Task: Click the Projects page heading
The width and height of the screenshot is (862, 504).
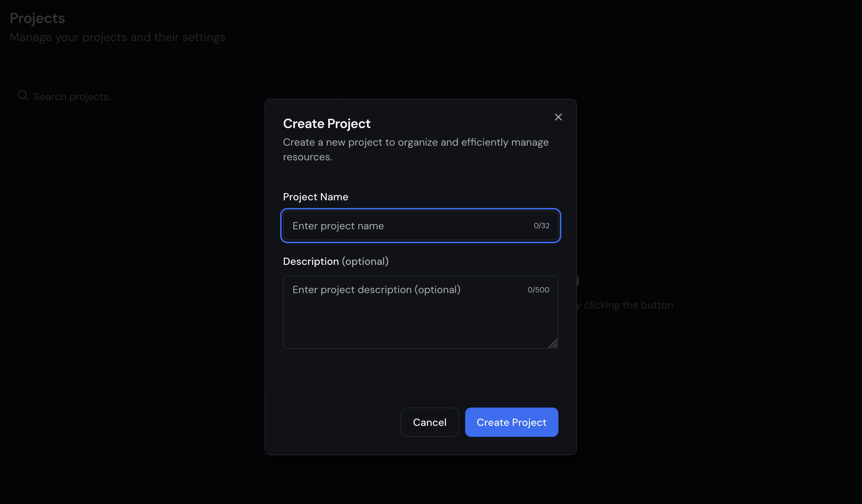Action: pos(37,18)
